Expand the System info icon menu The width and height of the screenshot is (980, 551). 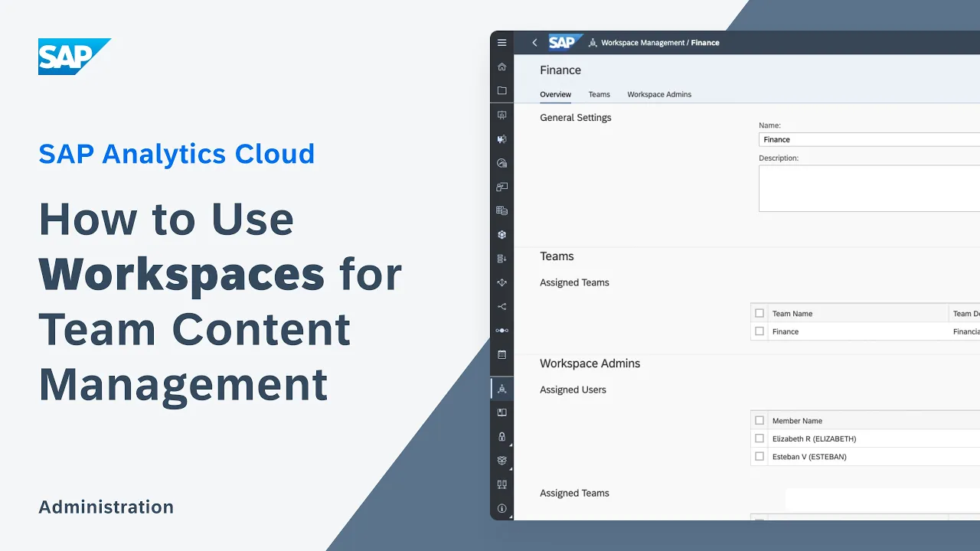502,508
